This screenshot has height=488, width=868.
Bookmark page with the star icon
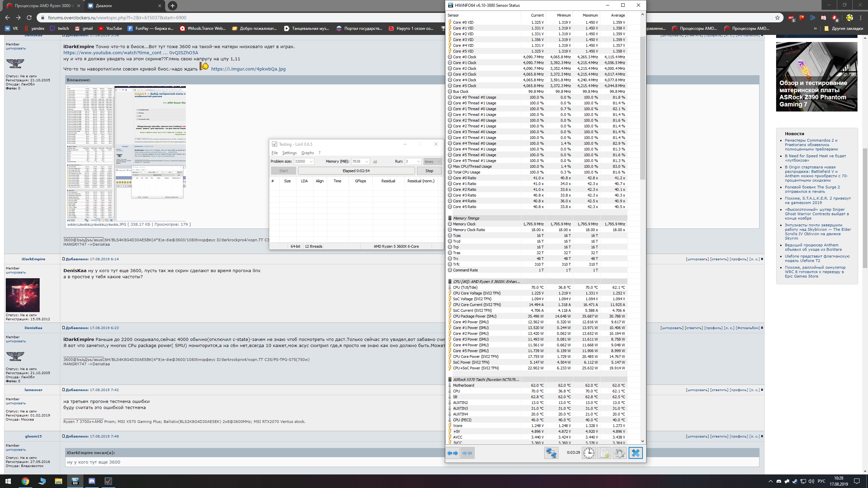(777, 18)
